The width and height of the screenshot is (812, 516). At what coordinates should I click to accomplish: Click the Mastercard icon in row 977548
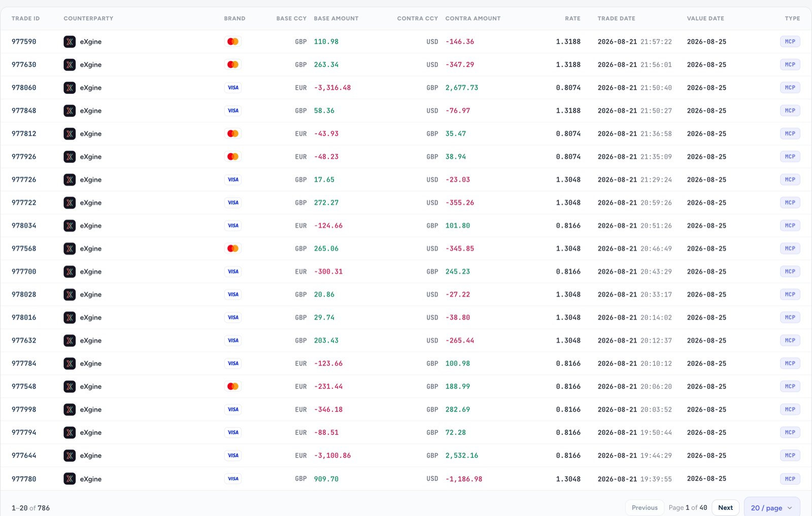tap(233, 387)
